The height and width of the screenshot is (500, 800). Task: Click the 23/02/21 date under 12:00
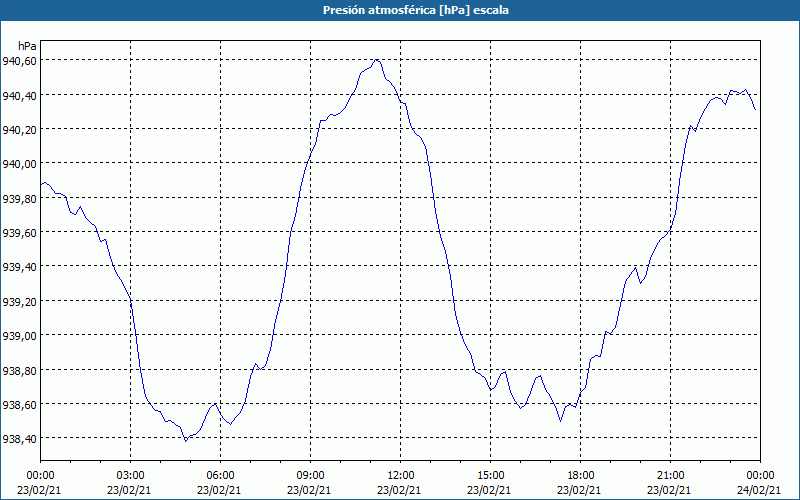(x=399, y=490)
